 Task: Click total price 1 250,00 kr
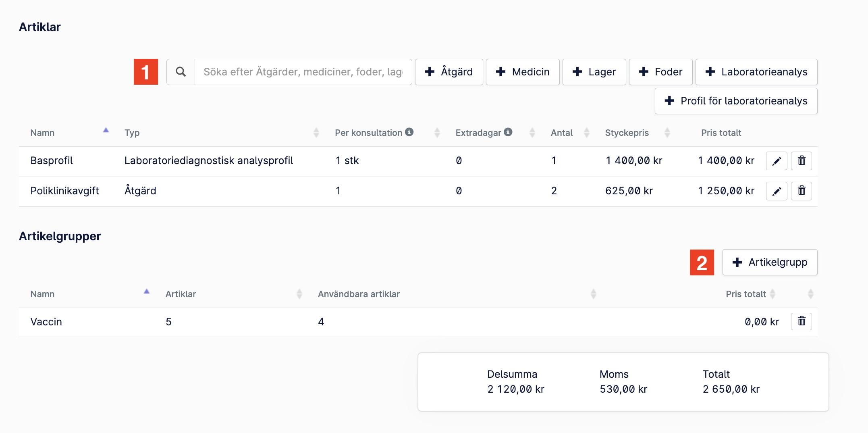726,191
